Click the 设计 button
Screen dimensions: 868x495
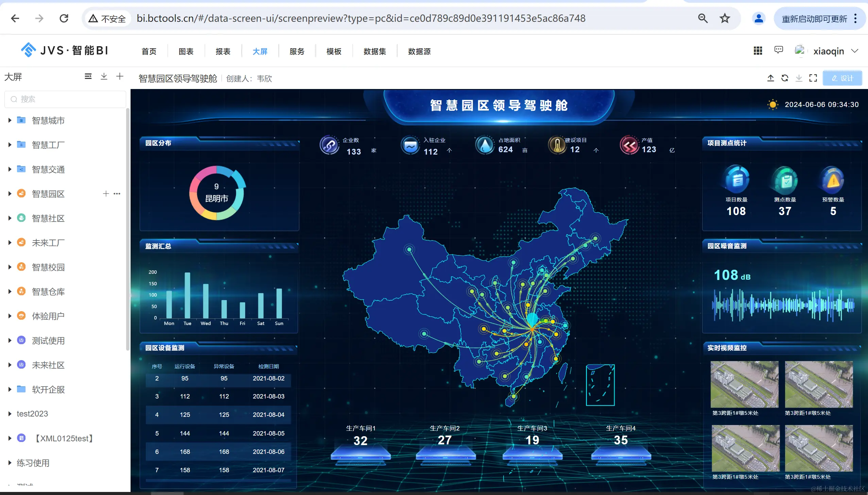pos(842,78)
